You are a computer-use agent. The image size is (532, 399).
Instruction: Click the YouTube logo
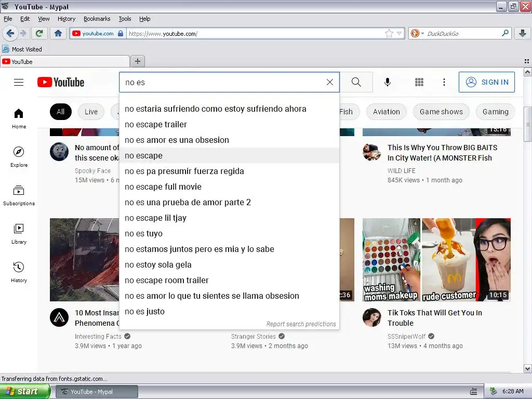pos(61,83)
